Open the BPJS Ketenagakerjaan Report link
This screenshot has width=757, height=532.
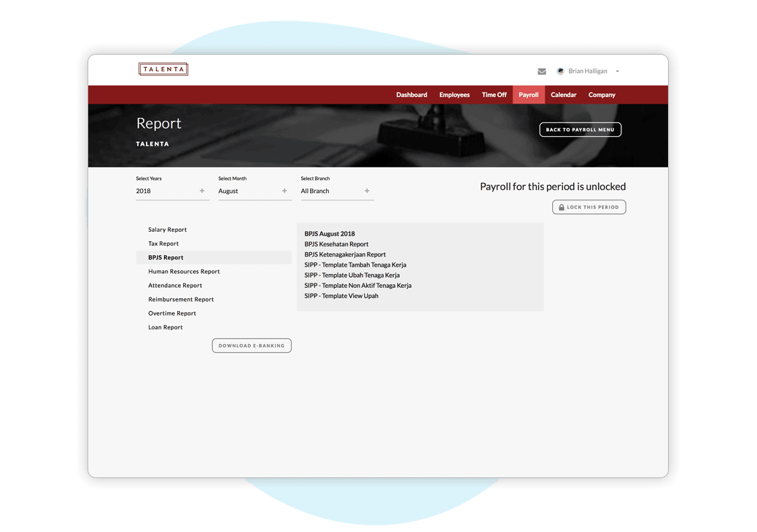click(345, 254)
